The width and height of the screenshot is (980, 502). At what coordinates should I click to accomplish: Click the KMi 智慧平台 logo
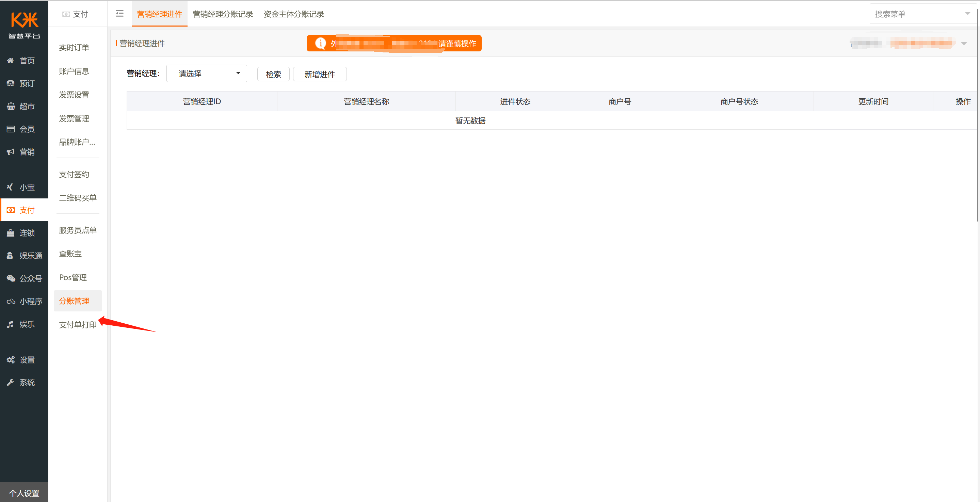pos(25,25)
